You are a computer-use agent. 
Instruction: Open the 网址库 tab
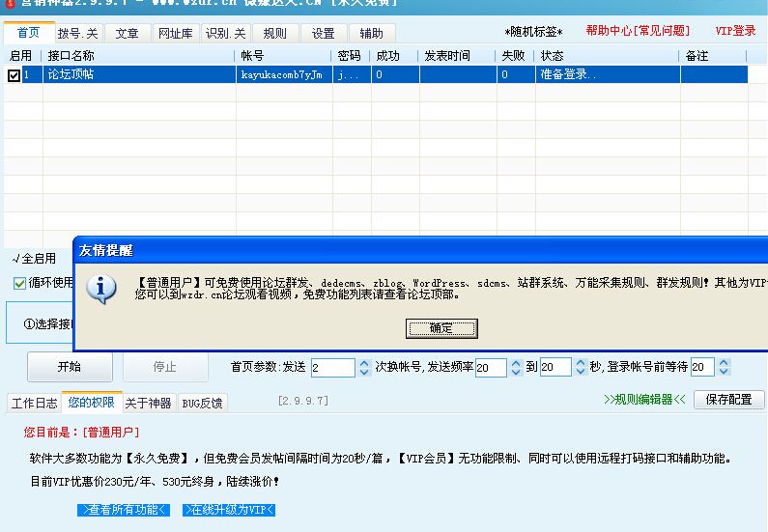pyautogui.click(x=175, y=34)
